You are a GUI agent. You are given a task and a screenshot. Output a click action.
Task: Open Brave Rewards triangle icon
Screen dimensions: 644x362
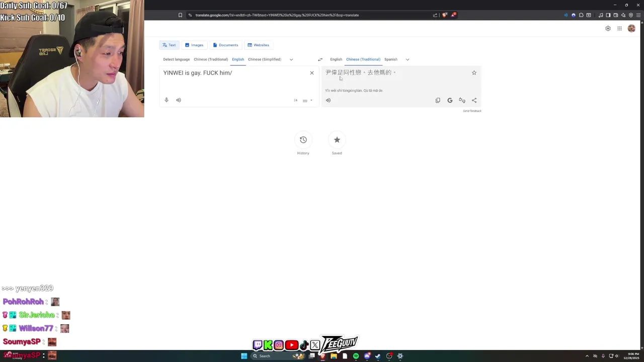coord(453,15)
